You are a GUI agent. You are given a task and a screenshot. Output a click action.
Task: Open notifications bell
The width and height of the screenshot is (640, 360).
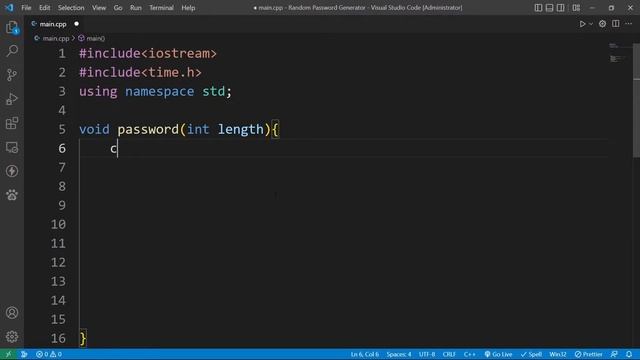pyautogui.click(x=629, y=354)
